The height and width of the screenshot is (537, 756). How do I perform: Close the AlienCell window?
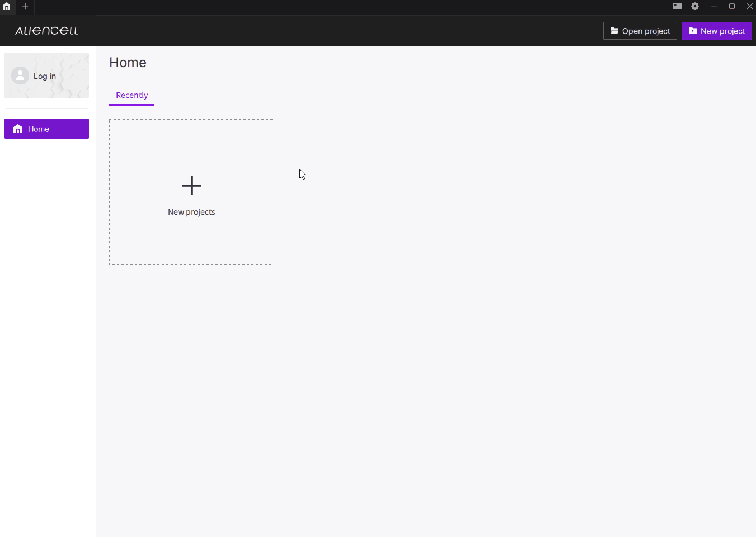click(749, 6)
